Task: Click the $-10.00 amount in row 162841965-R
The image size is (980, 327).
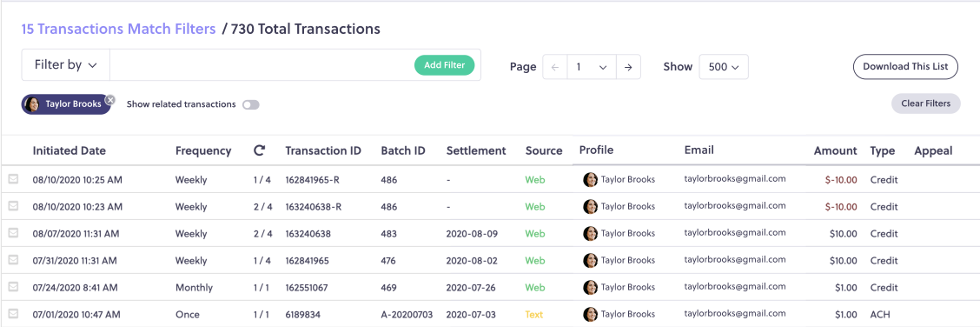Action: pos(841,180)
